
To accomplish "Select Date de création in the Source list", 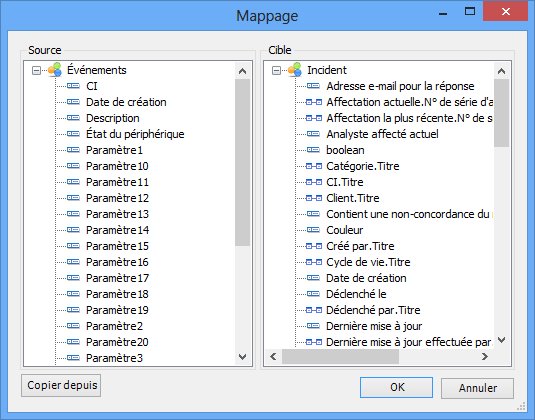I will tap(126, 102).
